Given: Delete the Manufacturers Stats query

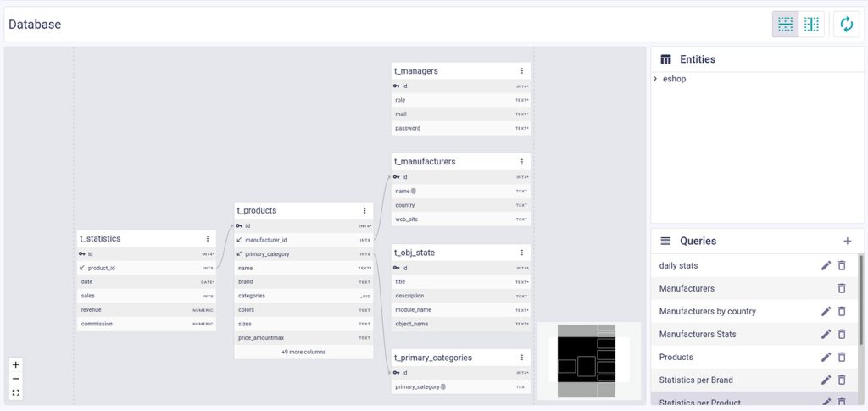Looking at the screenshot, I should click(842, 334).
